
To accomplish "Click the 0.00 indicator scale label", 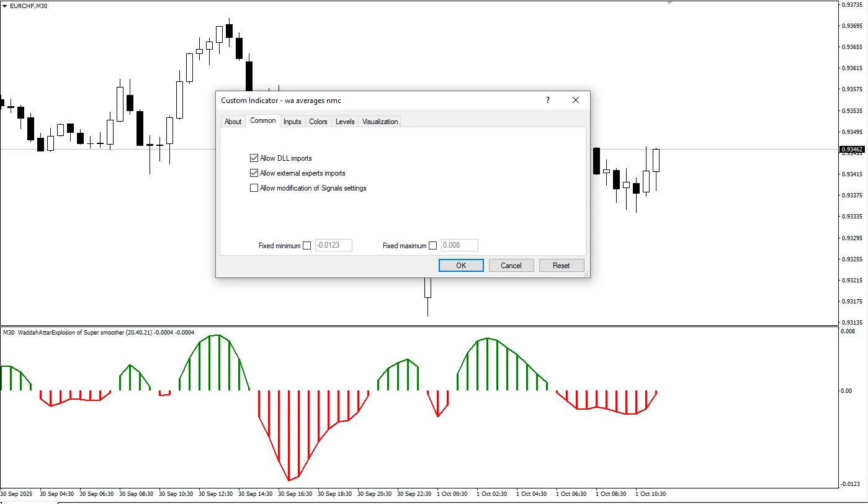I will click(846, 391).
